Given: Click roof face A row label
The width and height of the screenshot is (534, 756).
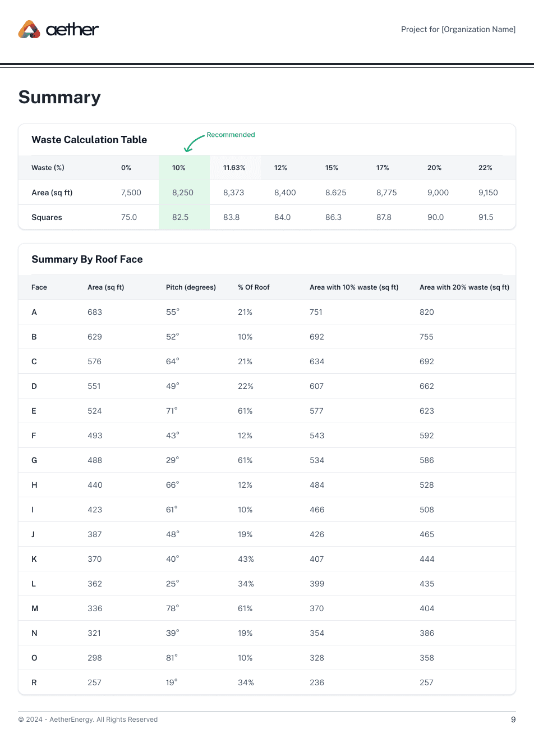Looking at the screenshot, I should coord(34,312).
